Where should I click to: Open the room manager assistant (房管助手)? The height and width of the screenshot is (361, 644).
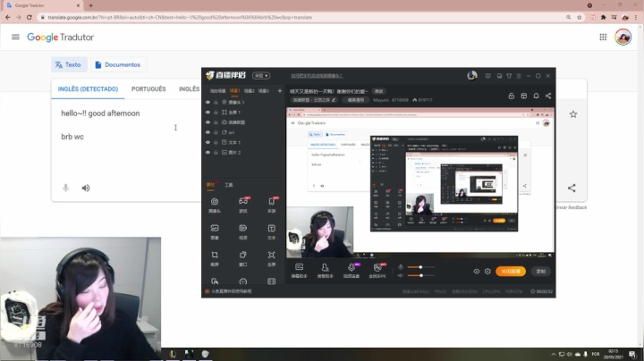(x=325, y=271)
